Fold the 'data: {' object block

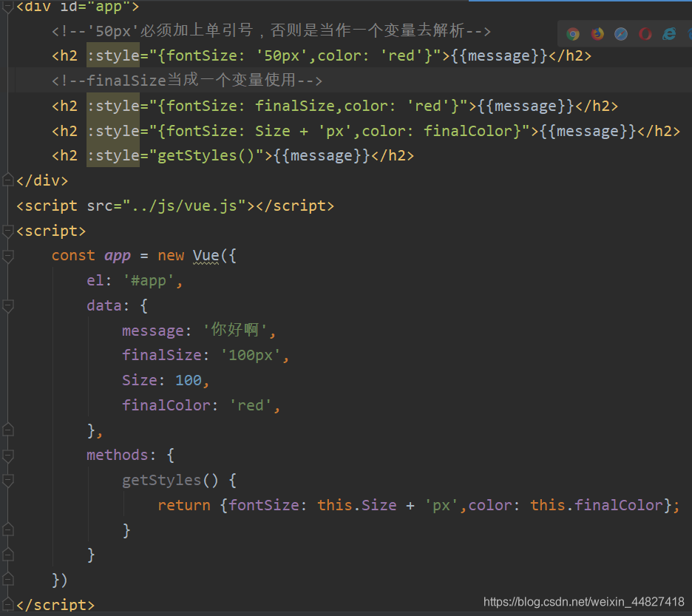[x=8, y=305]
